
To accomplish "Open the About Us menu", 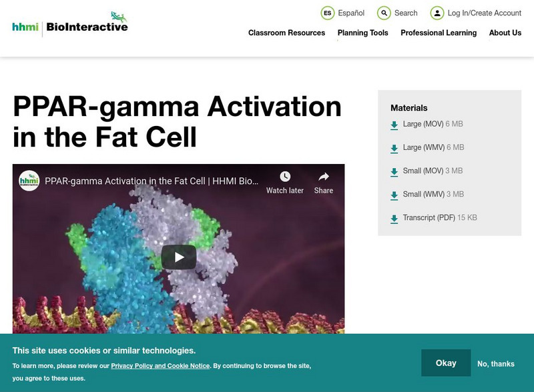I will (505, 31).
